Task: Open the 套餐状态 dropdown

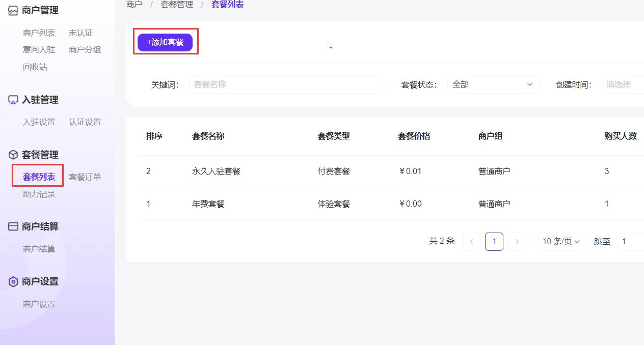Action: (x=493, y=84)
